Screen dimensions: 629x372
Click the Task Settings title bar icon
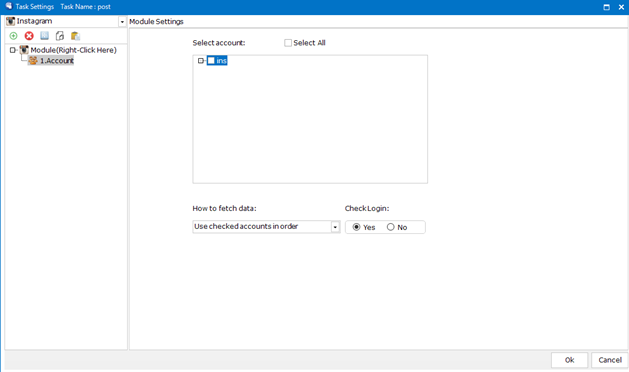coord(9,6)
